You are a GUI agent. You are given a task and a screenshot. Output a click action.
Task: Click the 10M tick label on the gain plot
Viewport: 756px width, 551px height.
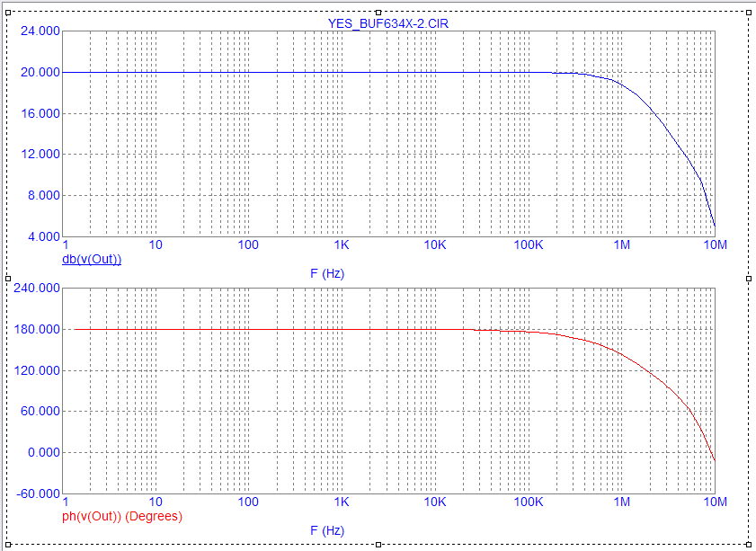coord(715,244)
